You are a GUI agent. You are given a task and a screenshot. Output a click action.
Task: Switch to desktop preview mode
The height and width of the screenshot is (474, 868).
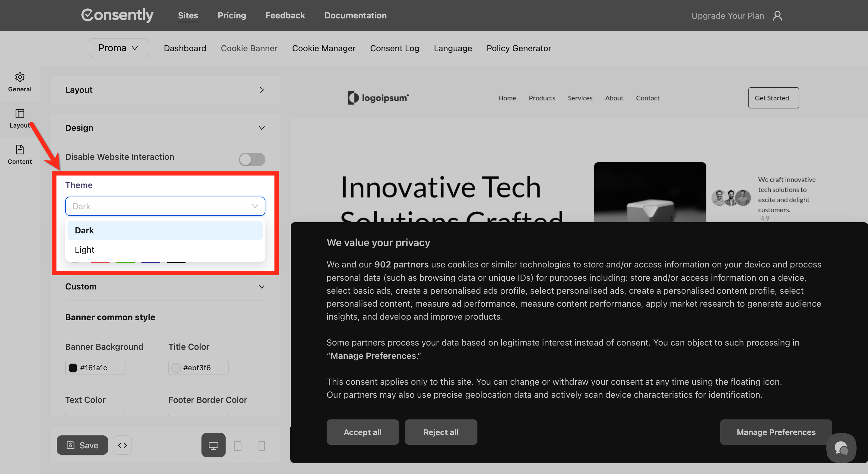[213, 445]
